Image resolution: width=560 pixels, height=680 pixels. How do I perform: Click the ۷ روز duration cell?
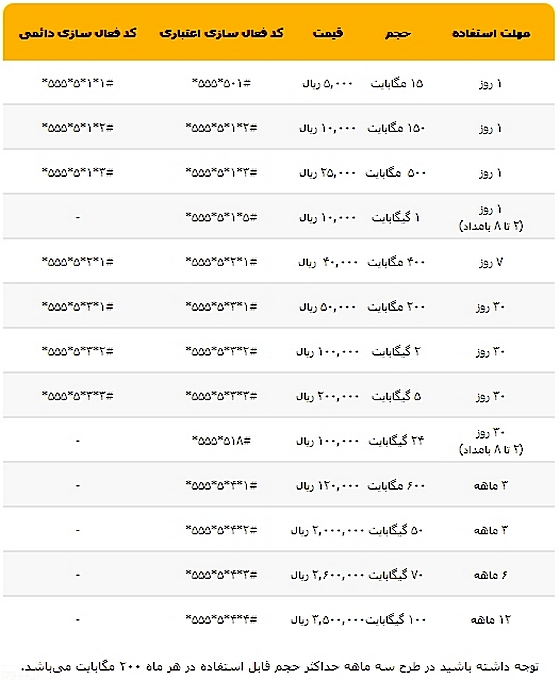(x=491, y=262)
